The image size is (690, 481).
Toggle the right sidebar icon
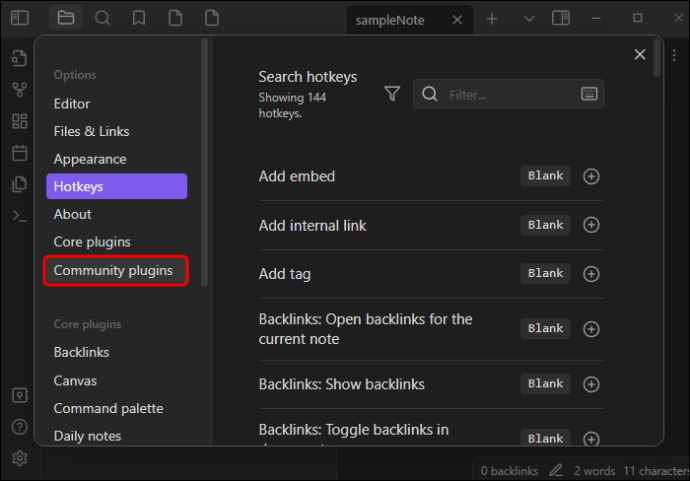click(x=561, y=18)
